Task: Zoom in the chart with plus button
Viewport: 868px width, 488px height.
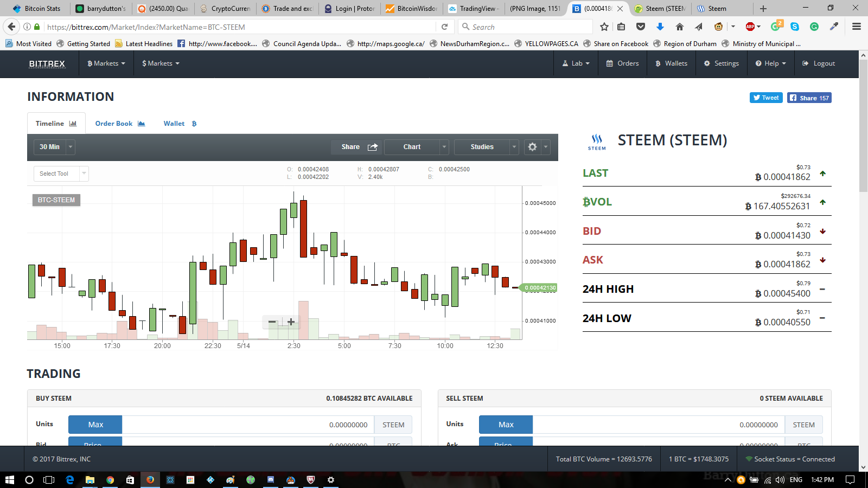Action: [x=291, y=322]
